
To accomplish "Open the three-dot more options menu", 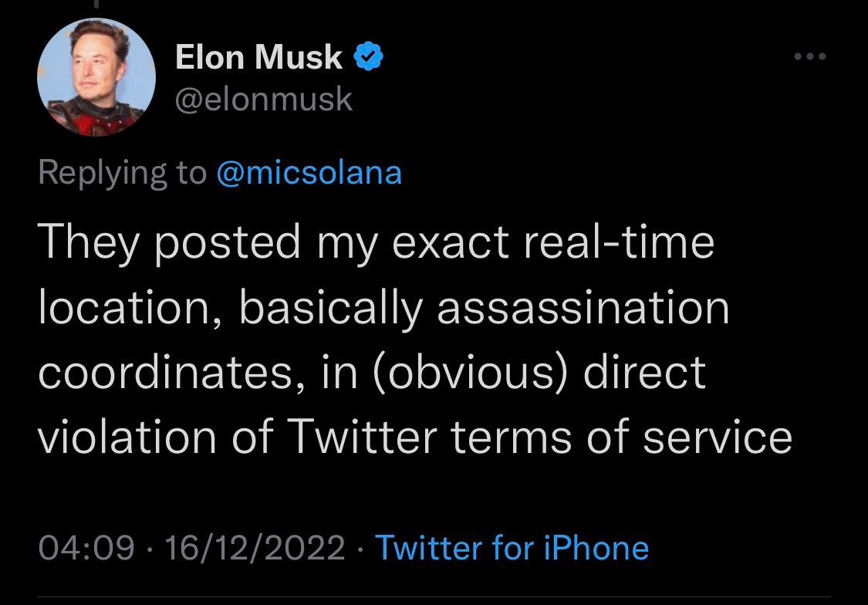I will 810,58.
